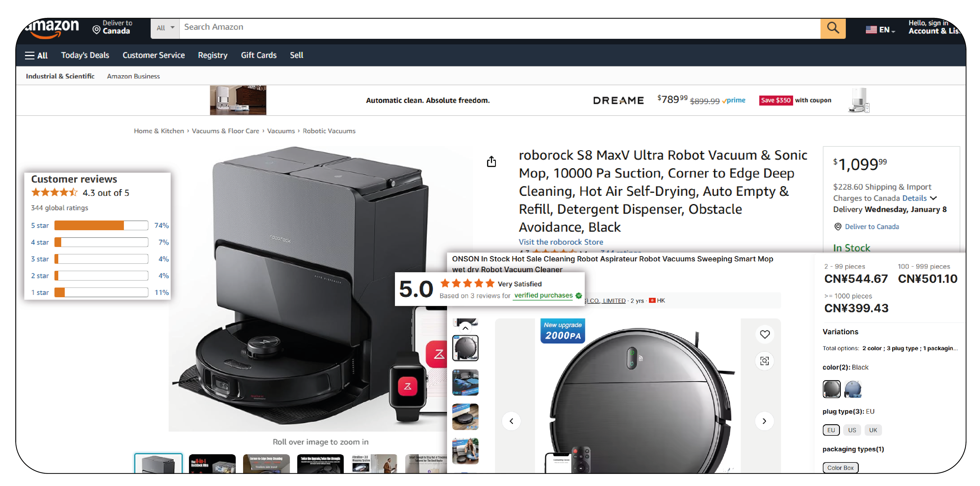
Task: Select US plug type
Action: pos(852,430)
